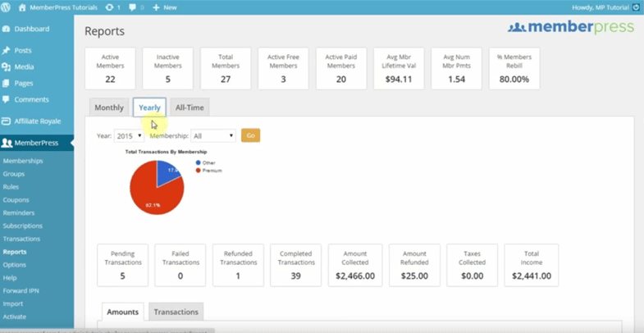The height and width of the screenshot is (333, 644).
Task: Click the Pages icon in the sidebar
Action: [6, 84]
